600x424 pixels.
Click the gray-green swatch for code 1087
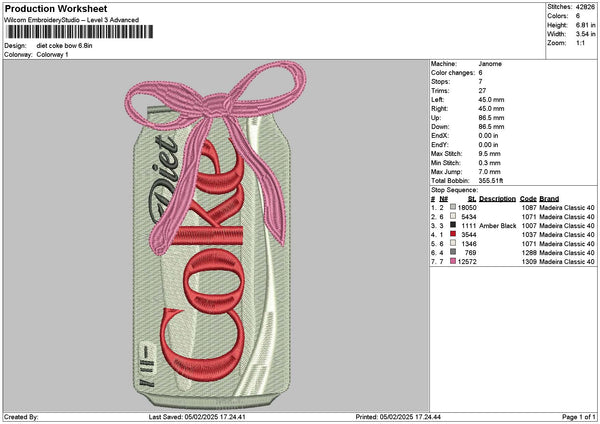pos(453,207)
